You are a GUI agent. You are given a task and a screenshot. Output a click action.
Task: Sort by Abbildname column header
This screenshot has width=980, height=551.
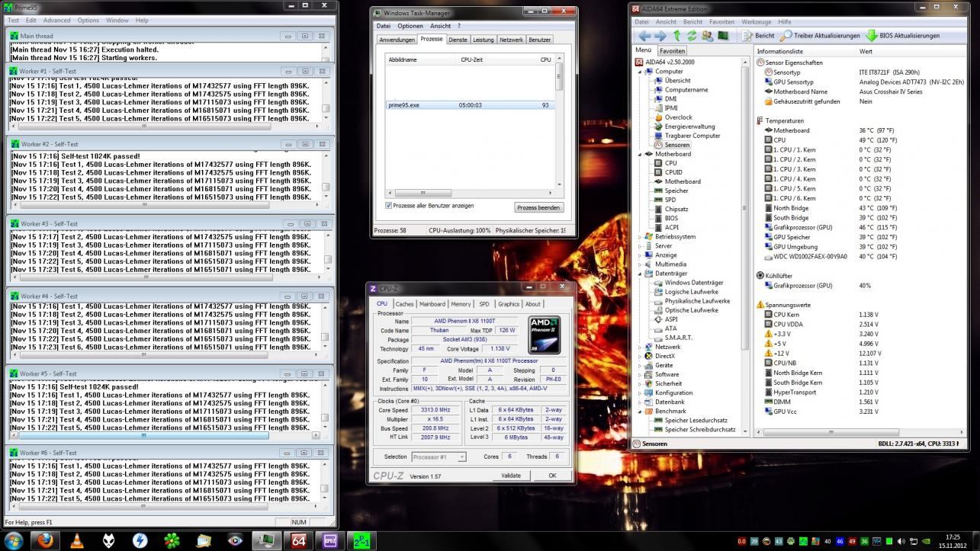pyautogui.click(x=422, y=59)
